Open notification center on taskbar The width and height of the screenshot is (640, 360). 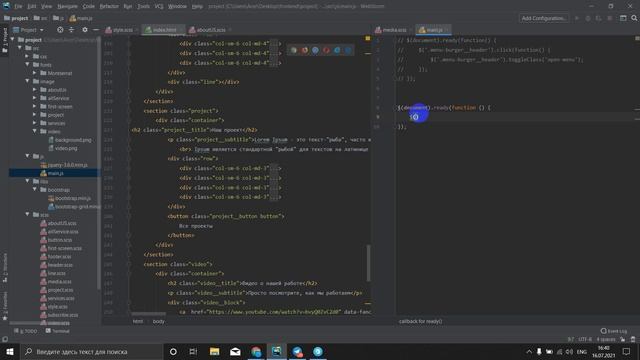[x=627, y=351]
